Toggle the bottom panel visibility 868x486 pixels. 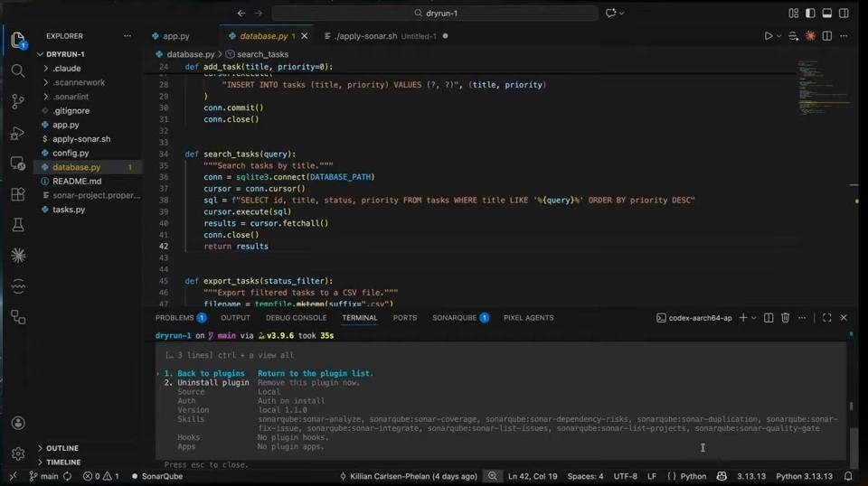click(x=826, y=14)
